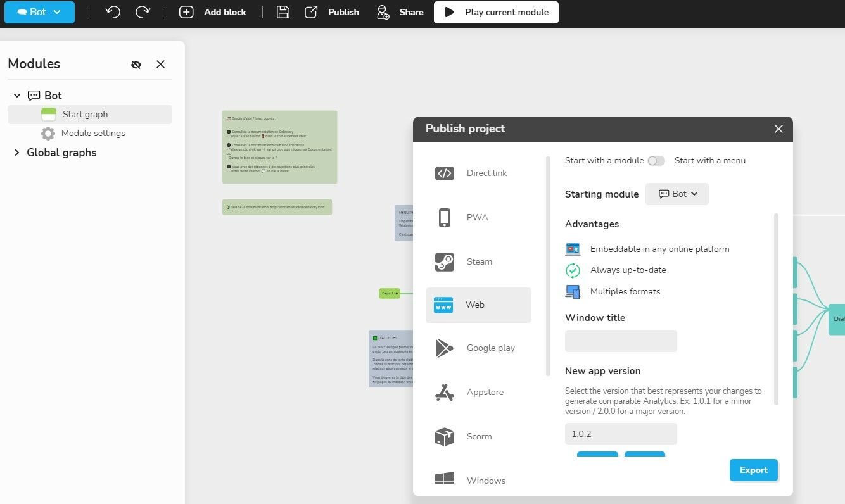Click the Web settings panel scrollbar
Viewport: 845px width, 504px height.
(x=777, y=309)
